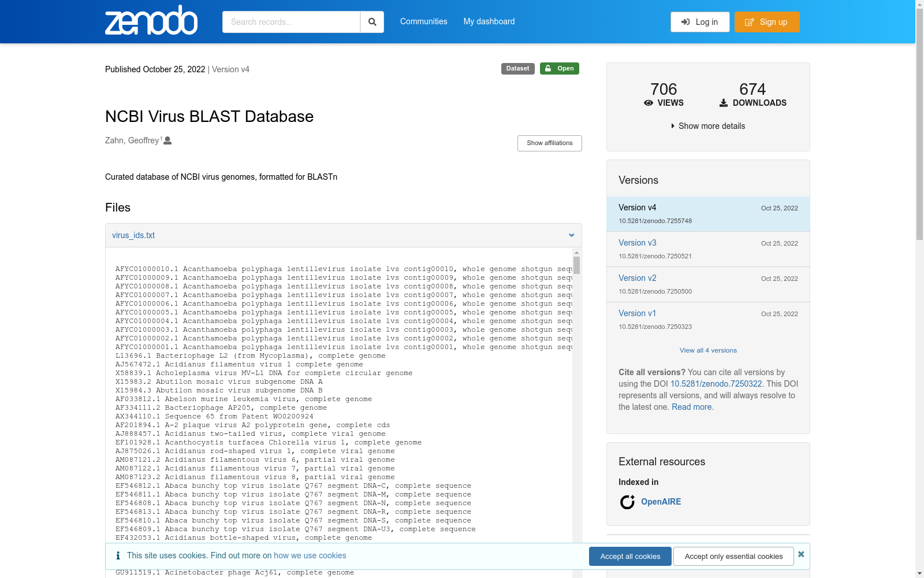Click line 'EF101928.1 Acanthocystis turfacea Chlorella virus'
This screenshot has height=578, width=924.
pyautogui.click(x=269, y=443)
